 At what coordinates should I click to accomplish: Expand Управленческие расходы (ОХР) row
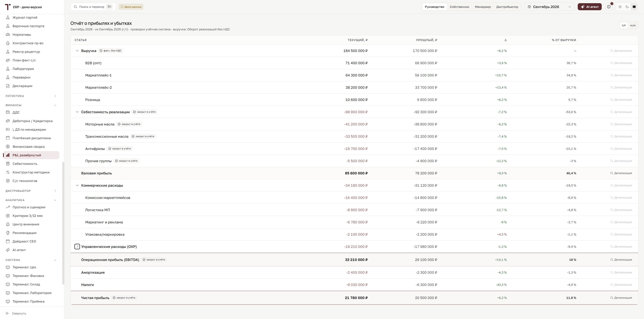point(77,247)
